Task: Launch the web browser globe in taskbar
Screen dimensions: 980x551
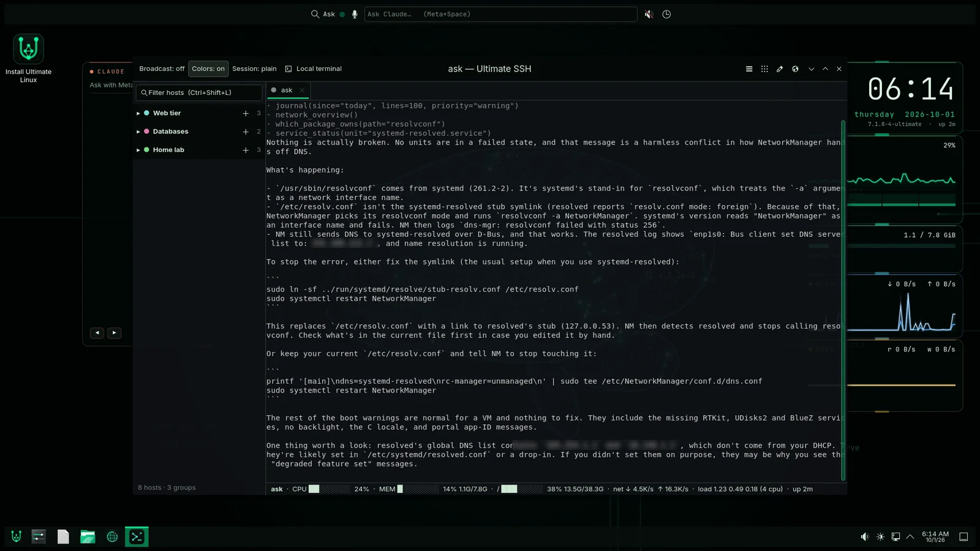Action: tap(112, 537)
